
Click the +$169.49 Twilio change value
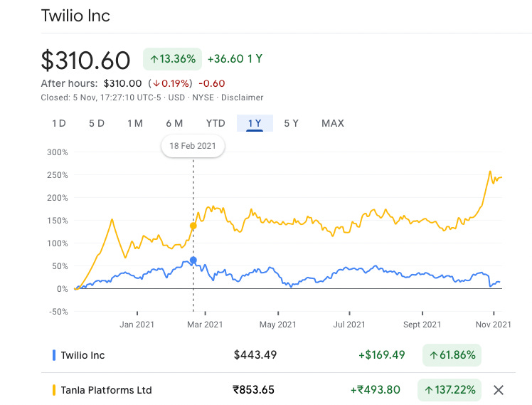pyautogui.click(x=382, y=355)
